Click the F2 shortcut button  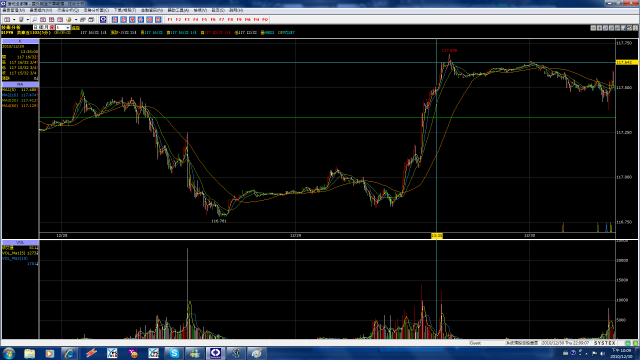[x=178, y=19]
